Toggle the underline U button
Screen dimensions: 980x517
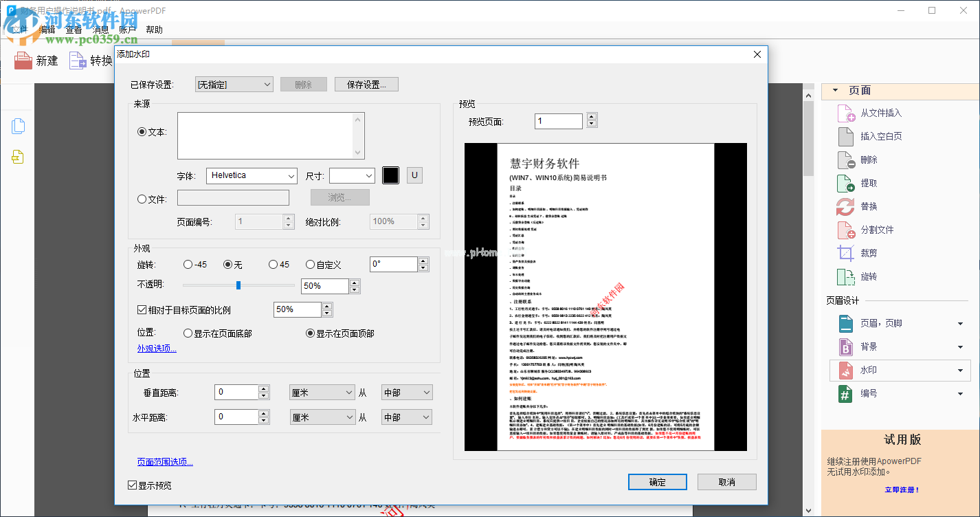click(414, 175)
